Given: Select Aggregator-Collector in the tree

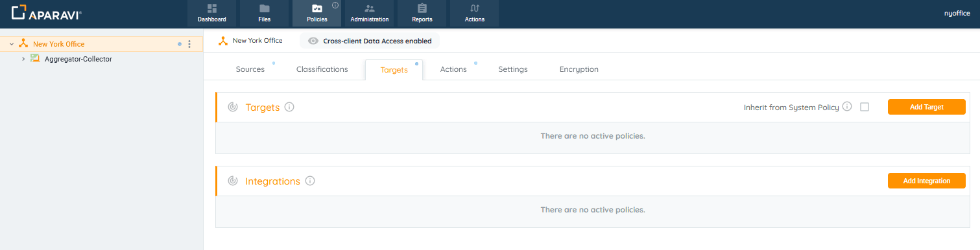Looking at the screenshot, I should 78,59.
